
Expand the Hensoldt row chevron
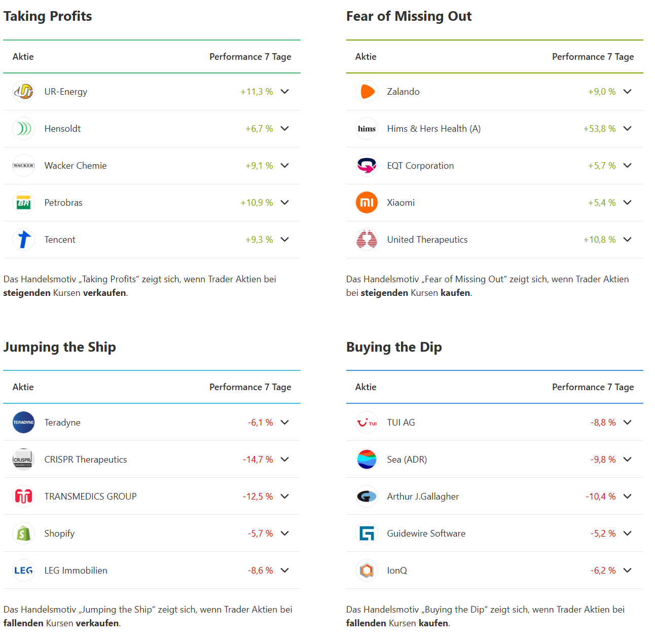pyautogui.click(x=285, y=129)
